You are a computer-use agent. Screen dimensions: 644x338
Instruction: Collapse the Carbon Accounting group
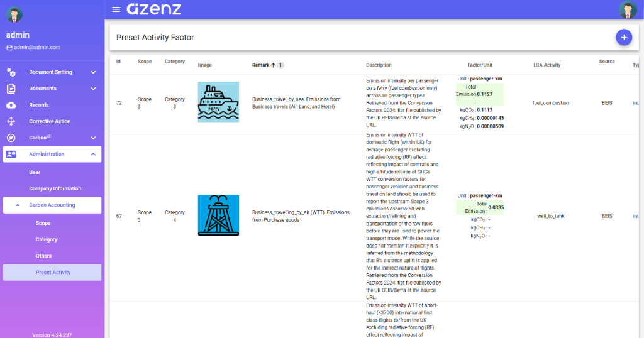17,205
